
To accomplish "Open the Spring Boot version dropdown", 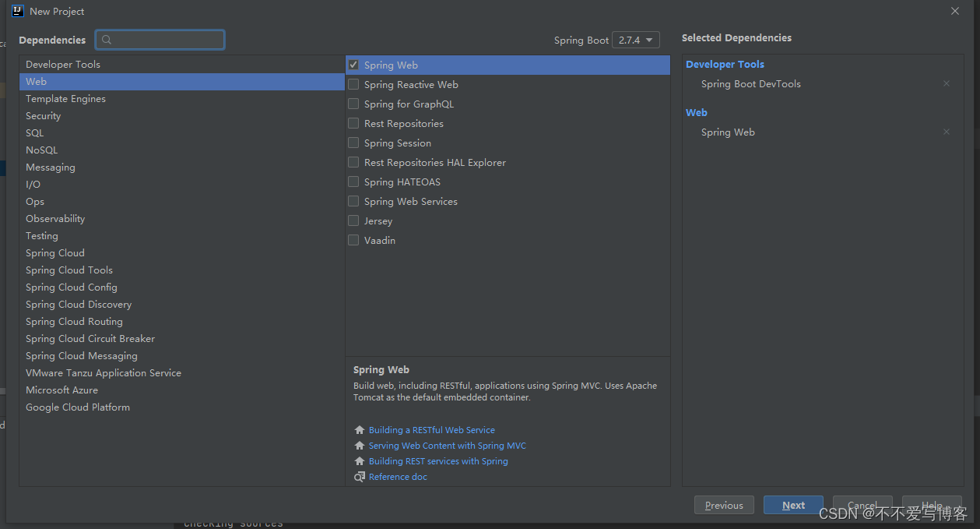I will [x=636, y=40].
